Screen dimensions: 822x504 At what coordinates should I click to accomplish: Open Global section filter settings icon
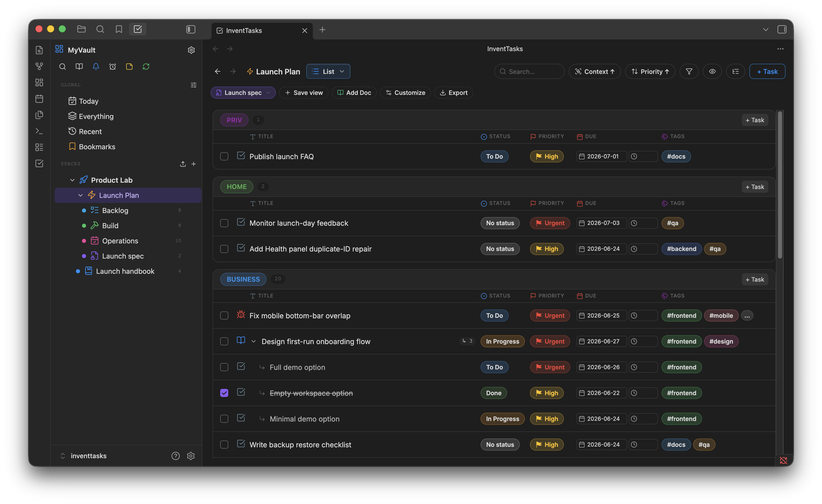point(194,85)
